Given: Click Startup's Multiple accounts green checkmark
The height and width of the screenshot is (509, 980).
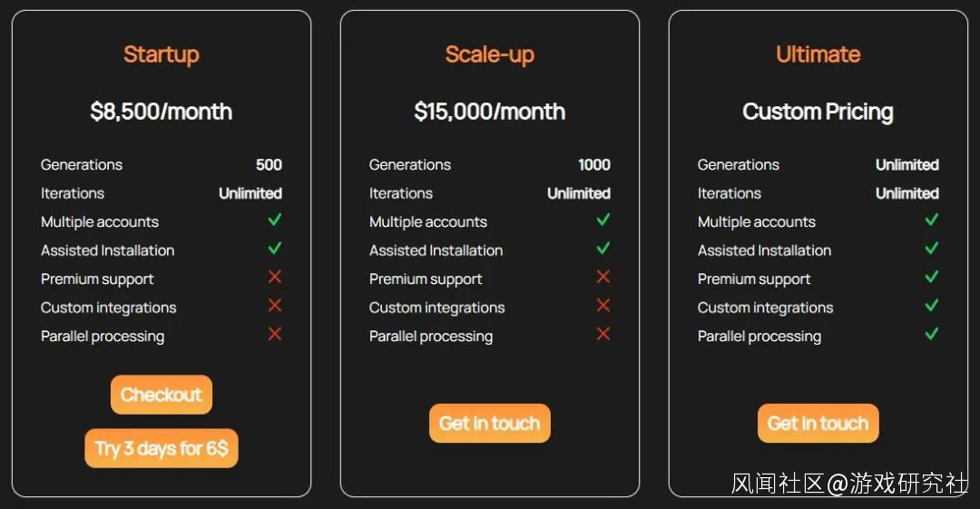Looking at the screenshot, I should click(275, 220).
